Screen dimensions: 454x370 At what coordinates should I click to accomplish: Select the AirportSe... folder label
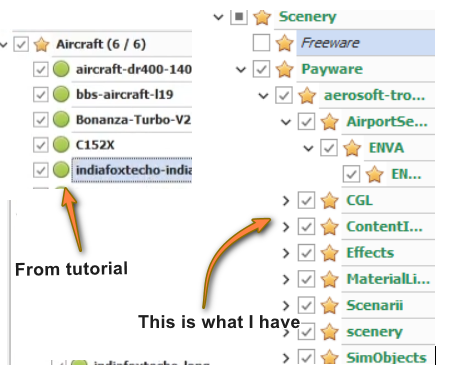(387, 122)
